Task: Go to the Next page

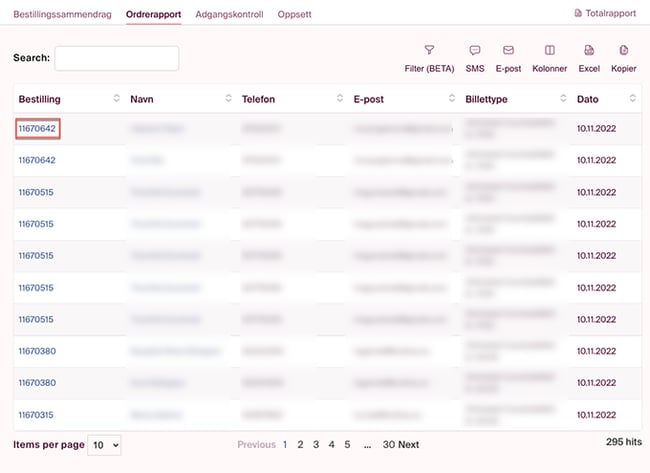Action: (408, 444)
